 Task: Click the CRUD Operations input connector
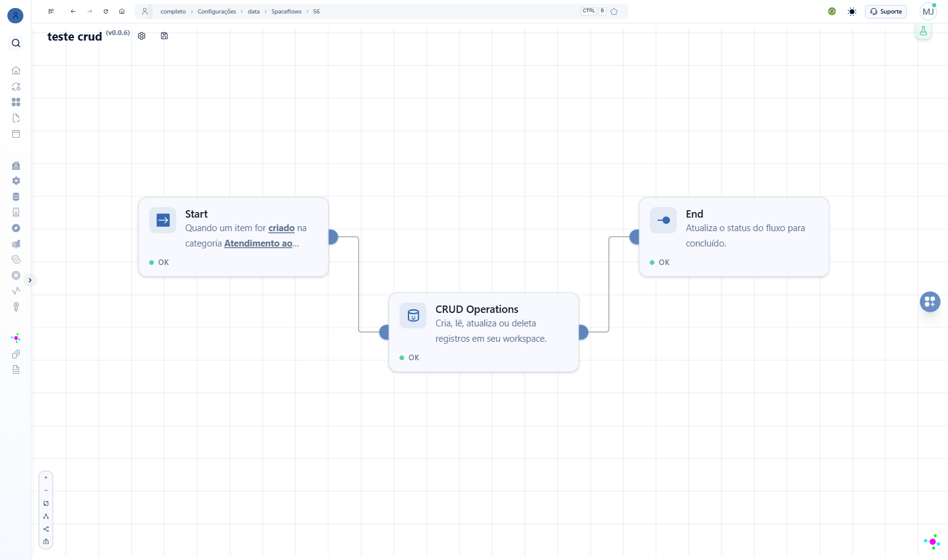point(384,332)
